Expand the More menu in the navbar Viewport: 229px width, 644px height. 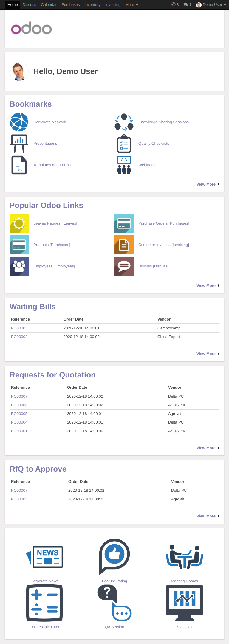(131, 5)
